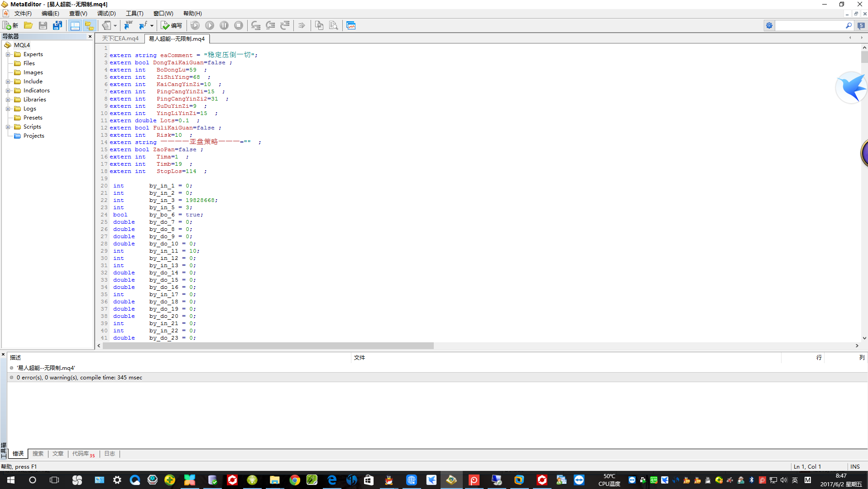
Task: Stop debugging with the stop icon
Action: tap(239, 25)
